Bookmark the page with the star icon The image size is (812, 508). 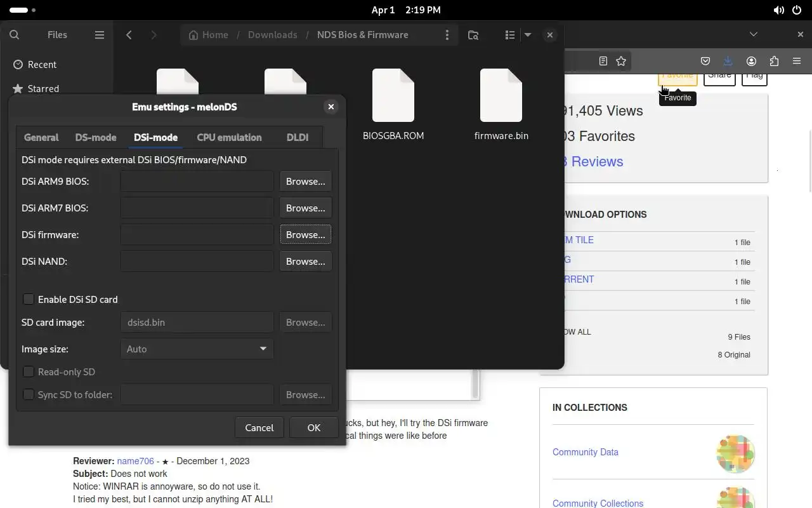click(621, 61)
